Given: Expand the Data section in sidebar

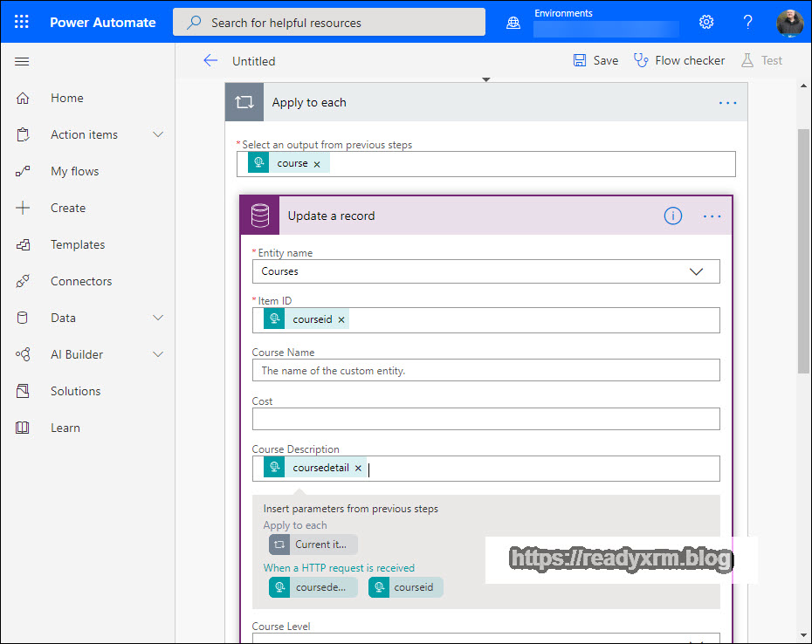Looking at the screenshot, I should [x=158, y=318].
